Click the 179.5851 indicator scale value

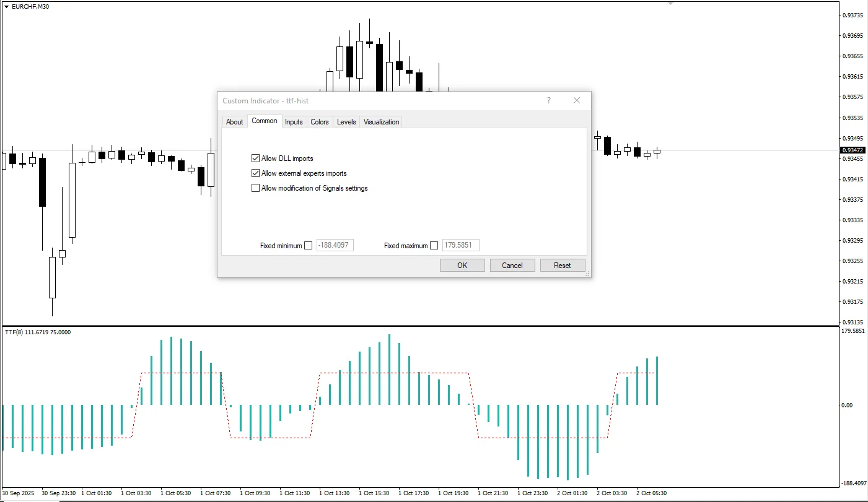tap(854, 331)
